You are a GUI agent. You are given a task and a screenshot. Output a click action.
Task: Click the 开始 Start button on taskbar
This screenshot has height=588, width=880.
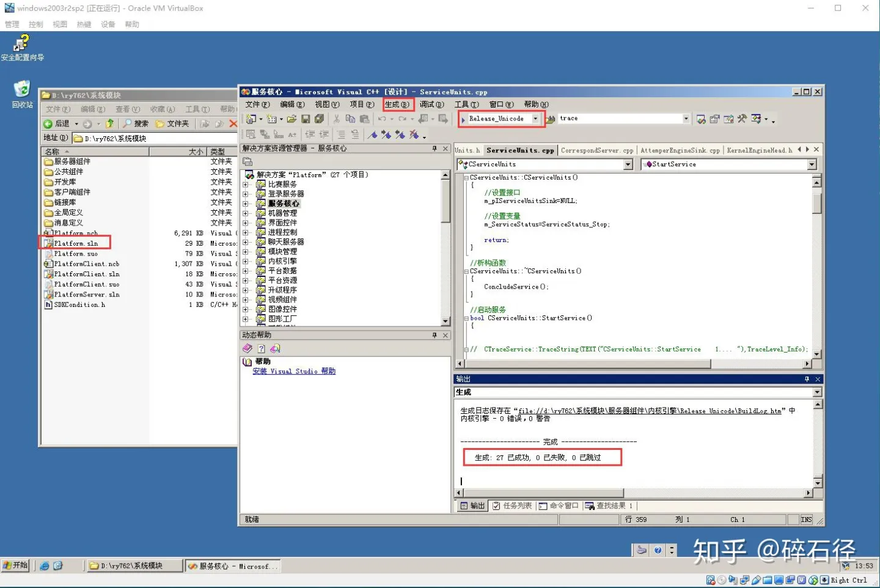pos(15,565)
